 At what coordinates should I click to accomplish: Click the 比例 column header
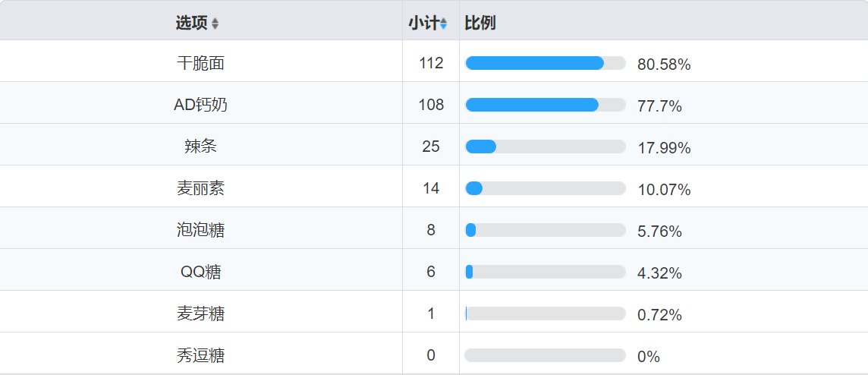pos(480,23)
